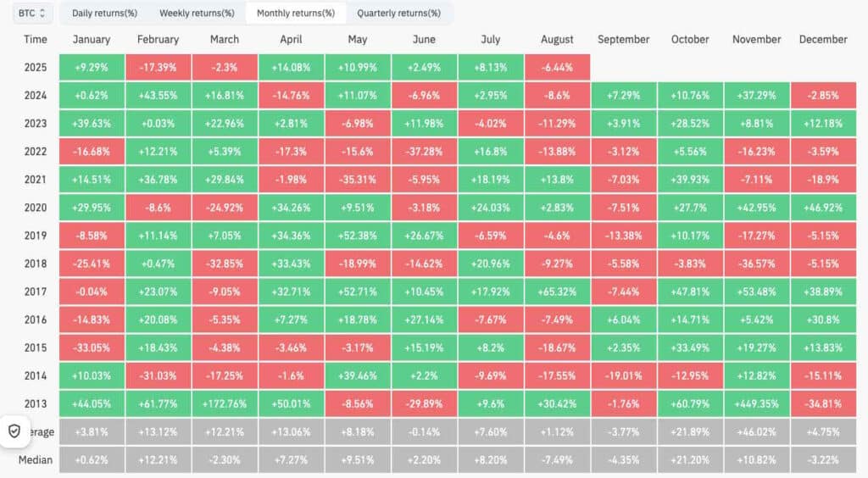
Task: Click the November average +46.02% cell
Action: coord(756,432)
